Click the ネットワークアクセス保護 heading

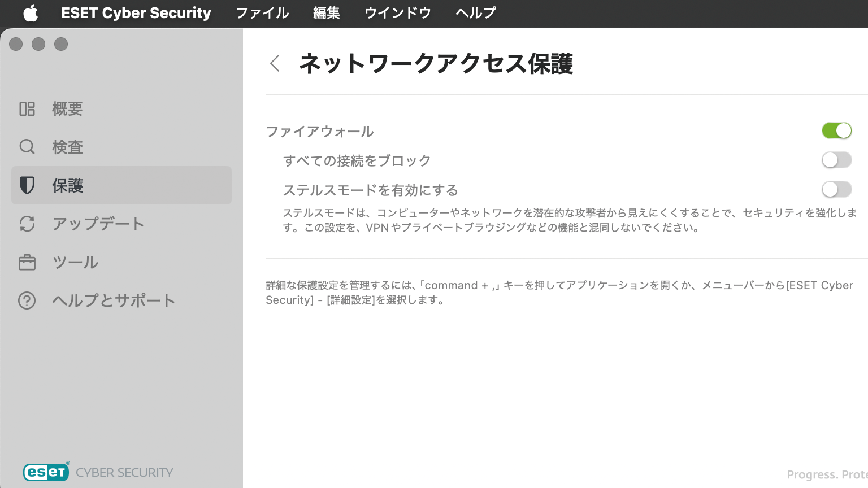tap(436, 63)
